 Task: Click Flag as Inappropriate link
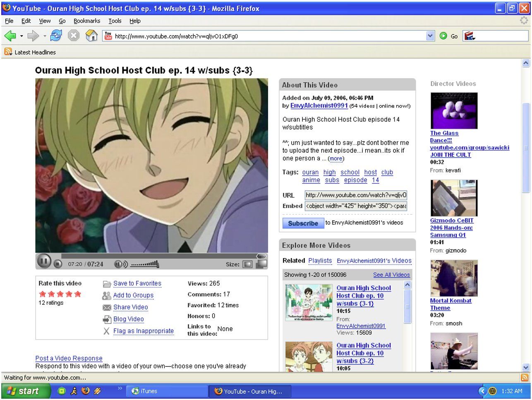pos(144,331)
